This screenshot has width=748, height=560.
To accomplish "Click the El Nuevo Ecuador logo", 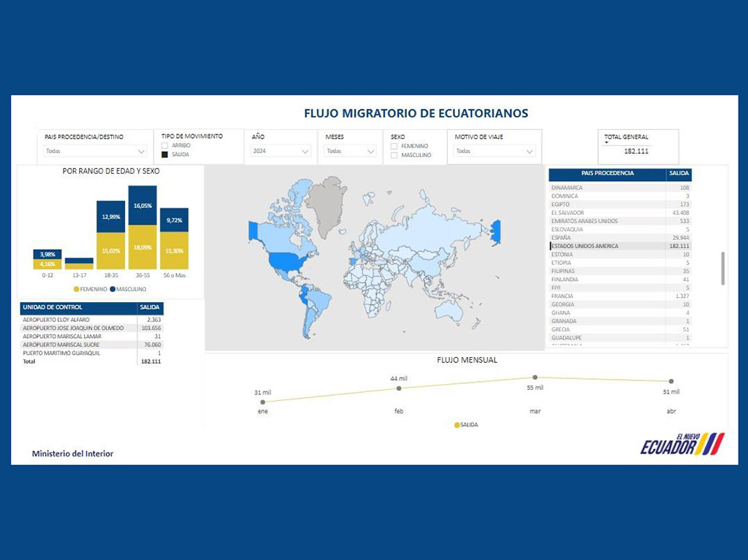I will [682, 444].
